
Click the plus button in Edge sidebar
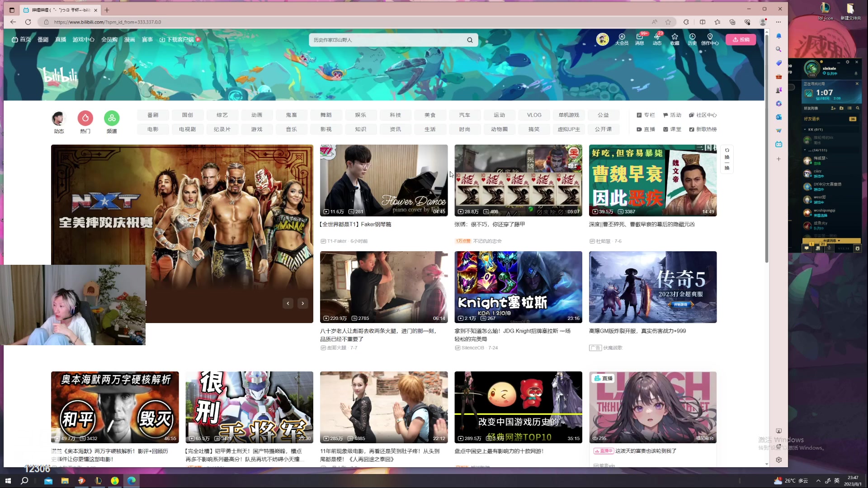(778, 159)
